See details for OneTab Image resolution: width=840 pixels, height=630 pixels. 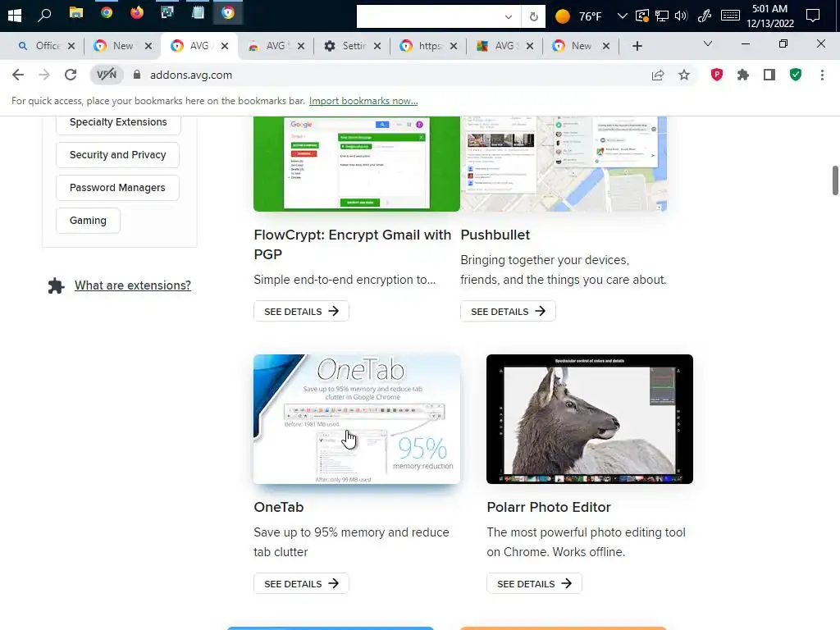[301, 583]
